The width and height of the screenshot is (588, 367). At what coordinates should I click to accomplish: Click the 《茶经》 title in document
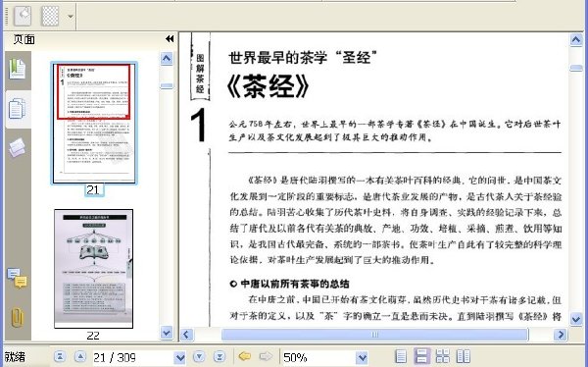point(269,86)
